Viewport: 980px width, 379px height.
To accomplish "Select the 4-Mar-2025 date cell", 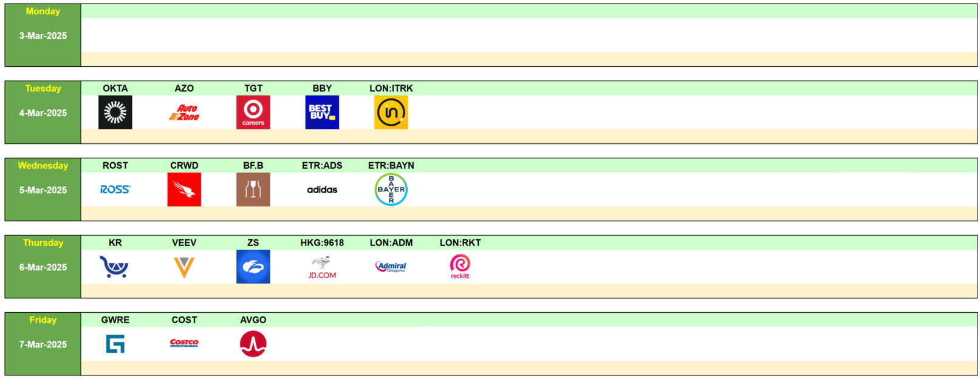I will coord(43,113).
